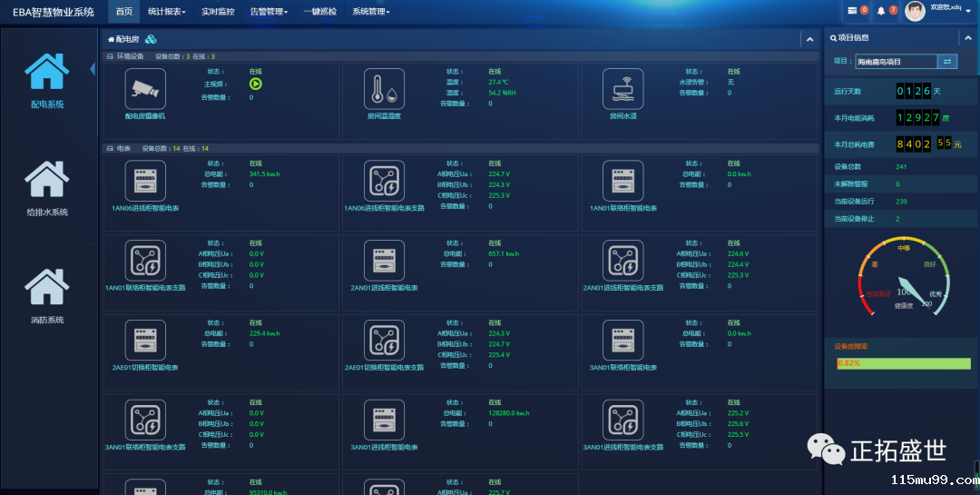Click the search icon beside 项目信息

coord(833,38)
